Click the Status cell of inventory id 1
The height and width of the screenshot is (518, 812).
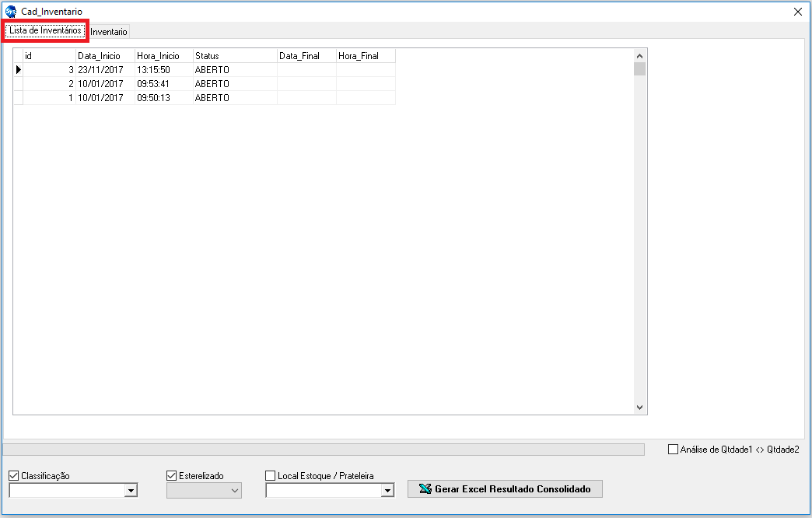pyautogui.click(x=233, y=98)
